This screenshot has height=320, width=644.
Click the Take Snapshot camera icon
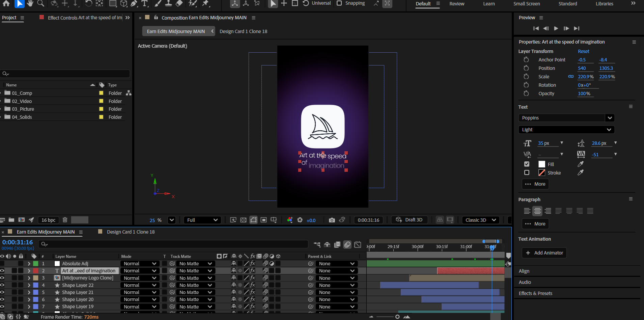point(332,220)
